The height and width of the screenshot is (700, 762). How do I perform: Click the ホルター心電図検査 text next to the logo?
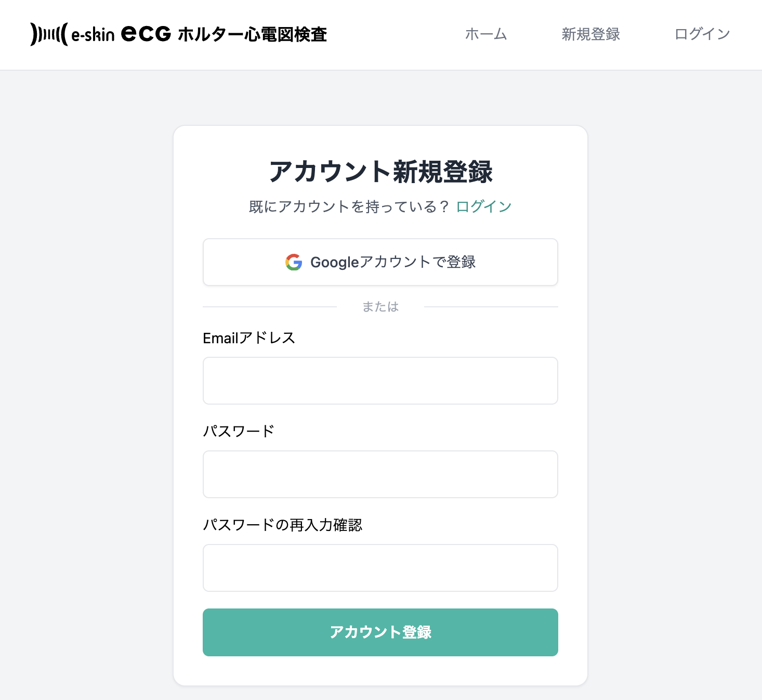coord(252,34)
